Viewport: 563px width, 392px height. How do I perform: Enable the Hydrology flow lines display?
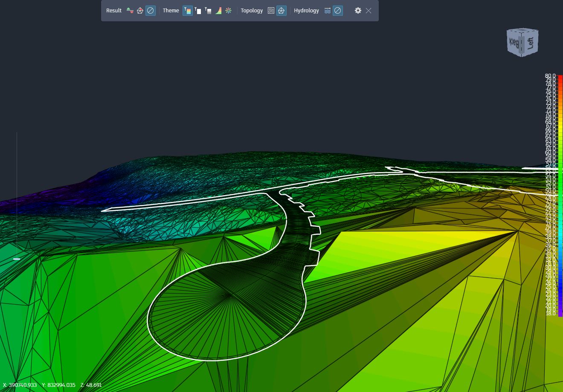point(327,11)
